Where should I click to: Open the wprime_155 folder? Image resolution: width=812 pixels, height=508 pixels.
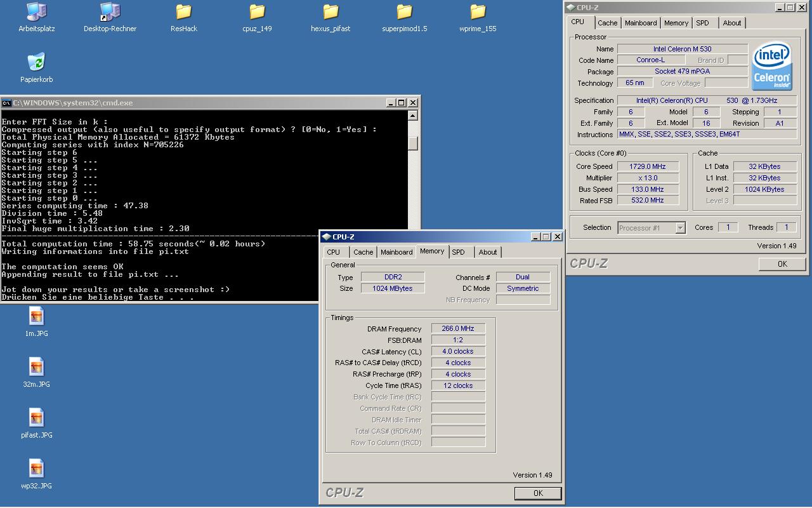point(478,11)
